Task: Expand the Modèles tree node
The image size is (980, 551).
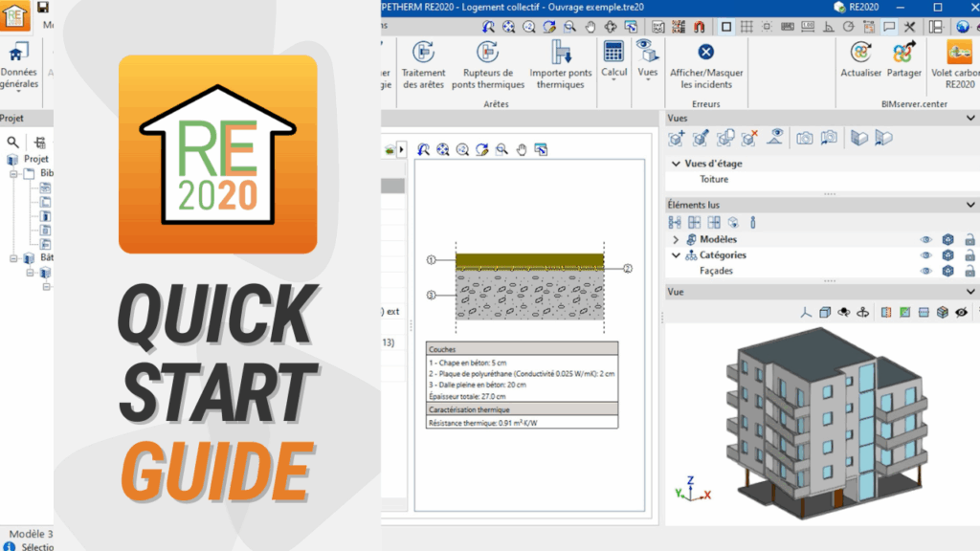Action: click(x=676, y=240)
